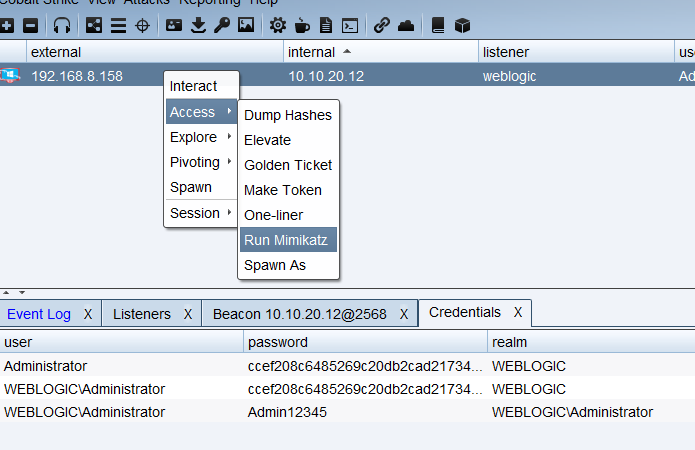The image size is (695, 450).
Task: Click the disconnect from team server minus icon
Action: (31, 25)
